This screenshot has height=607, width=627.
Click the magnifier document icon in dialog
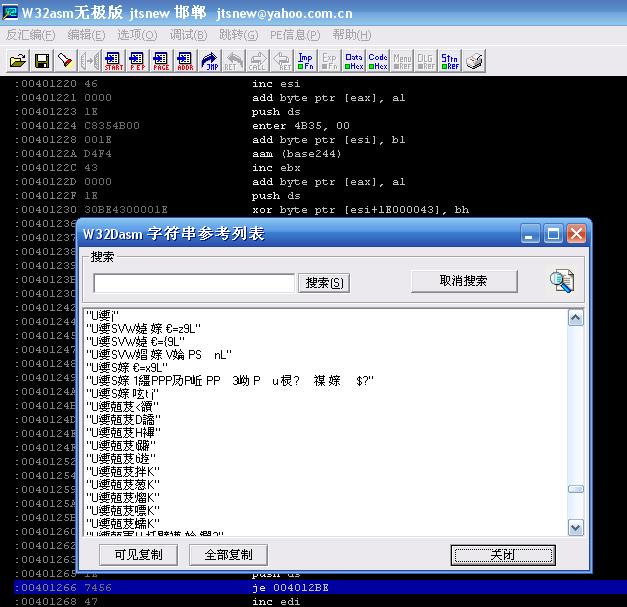click(561, 281)
